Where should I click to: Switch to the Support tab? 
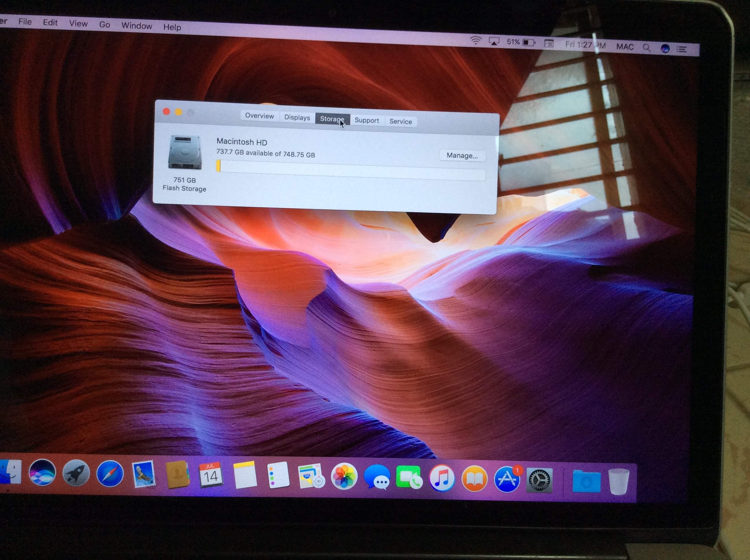(367, 120)
